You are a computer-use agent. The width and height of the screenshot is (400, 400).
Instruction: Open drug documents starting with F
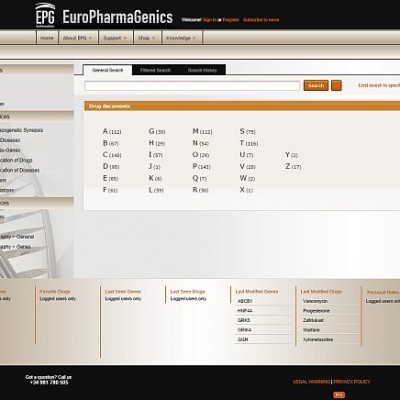[x=110, y=190]
